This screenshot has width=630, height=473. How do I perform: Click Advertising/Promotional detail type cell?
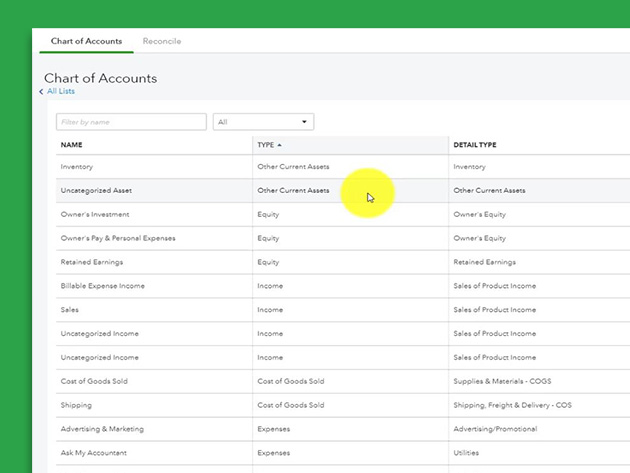click(x=495, y=429)
